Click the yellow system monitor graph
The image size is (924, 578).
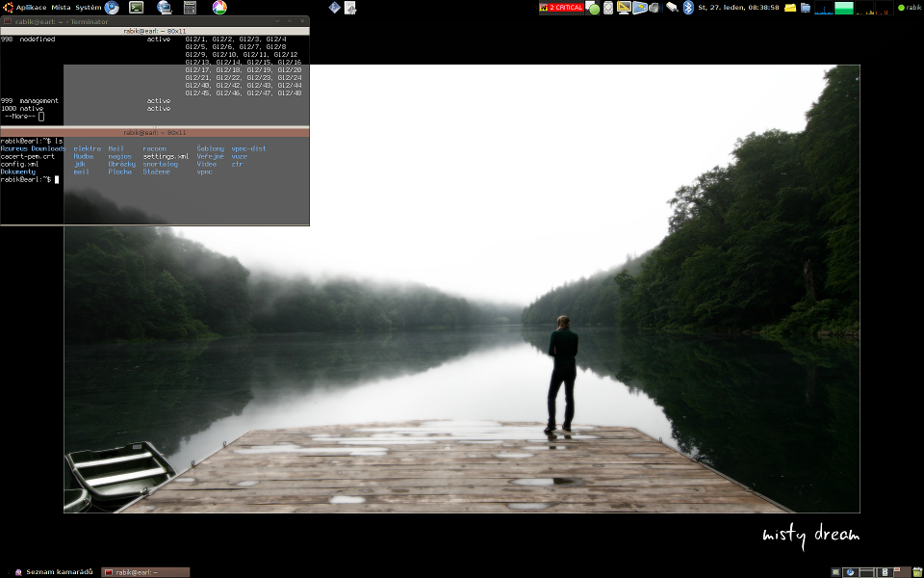864,8
